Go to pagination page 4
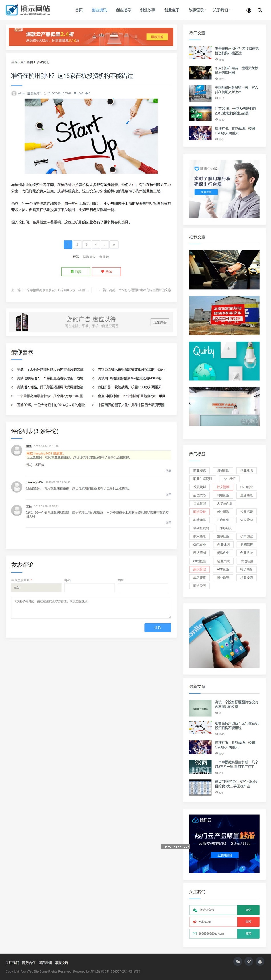The image size is (271, 980). tap(96, 245)
